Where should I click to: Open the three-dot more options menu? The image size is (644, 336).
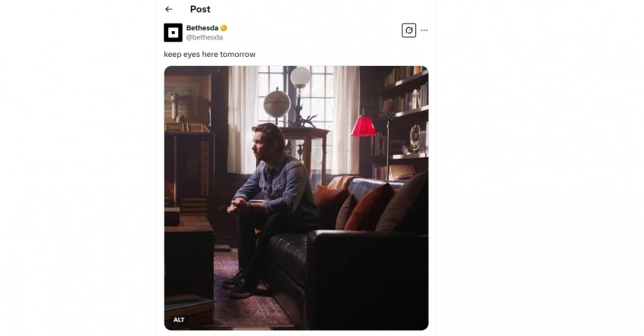[424, 30]
